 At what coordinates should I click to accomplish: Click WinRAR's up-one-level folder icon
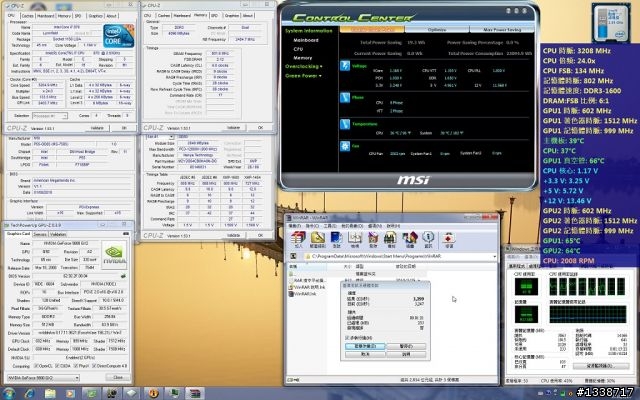point(293,256)
